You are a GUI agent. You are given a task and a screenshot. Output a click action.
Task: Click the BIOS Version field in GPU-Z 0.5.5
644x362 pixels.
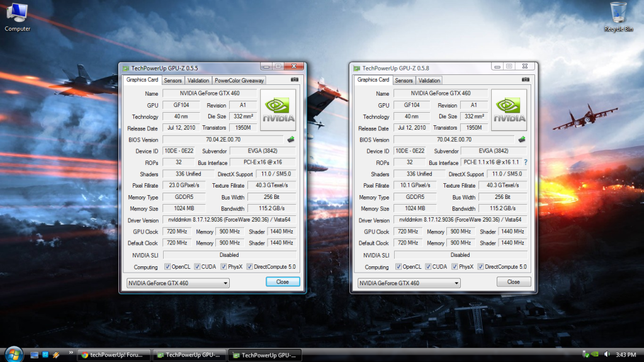[223, 140]
